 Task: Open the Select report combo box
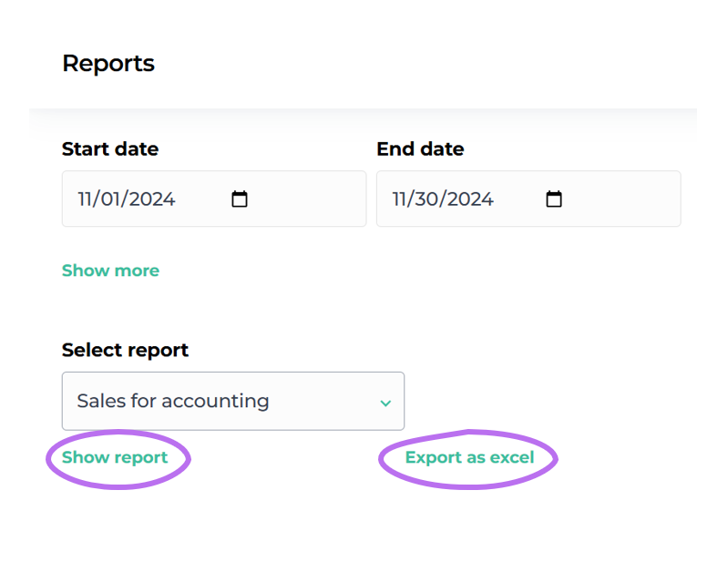(232, 401)
